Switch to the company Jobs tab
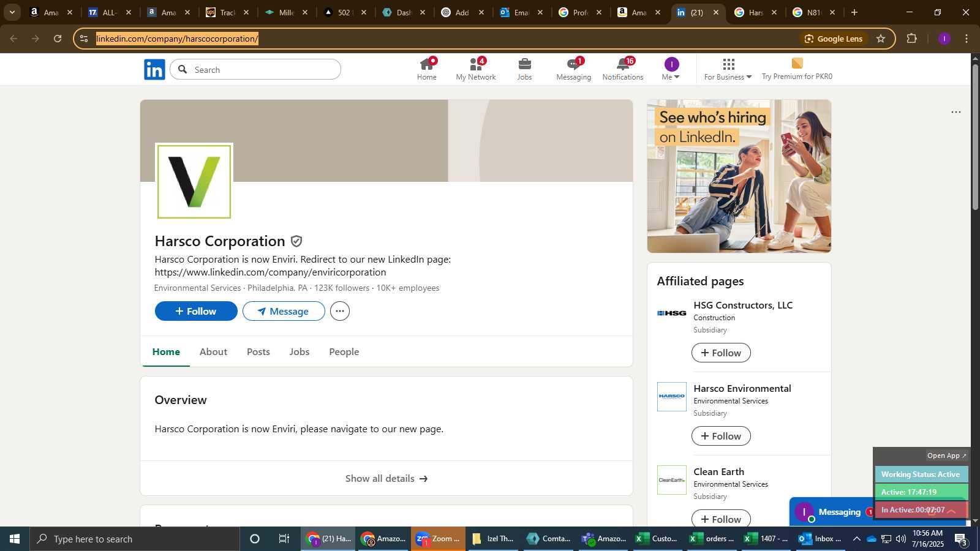The width and height of the screenshot is (980, 551). [300, 352]
